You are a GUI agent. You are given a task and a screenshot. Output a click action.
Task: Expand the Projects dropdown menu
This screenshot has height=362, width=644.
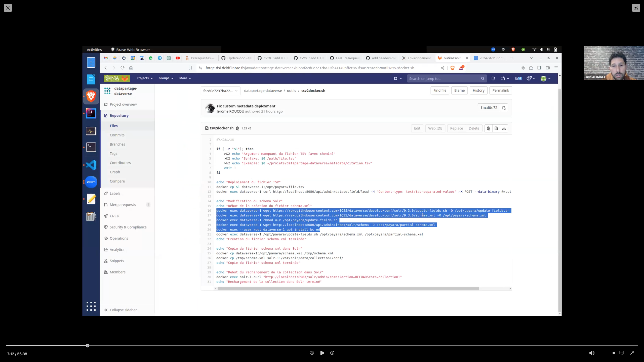click(x=144, y=78)
